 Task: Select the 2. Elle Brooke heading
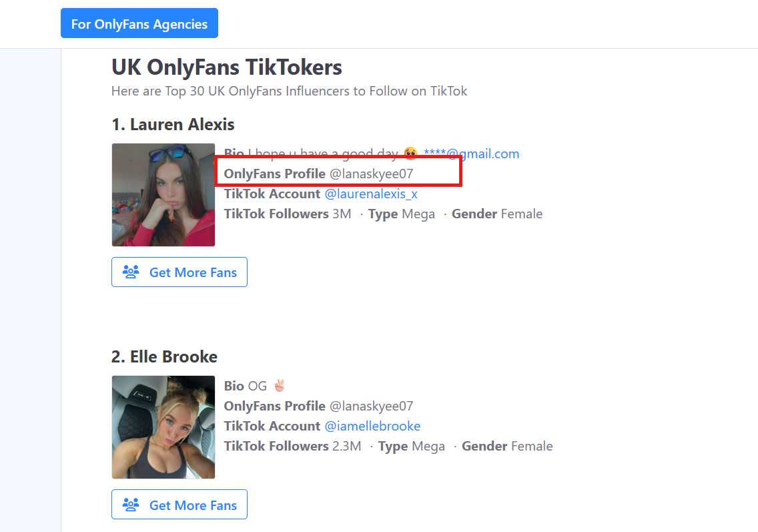click(x=164, y=357)
